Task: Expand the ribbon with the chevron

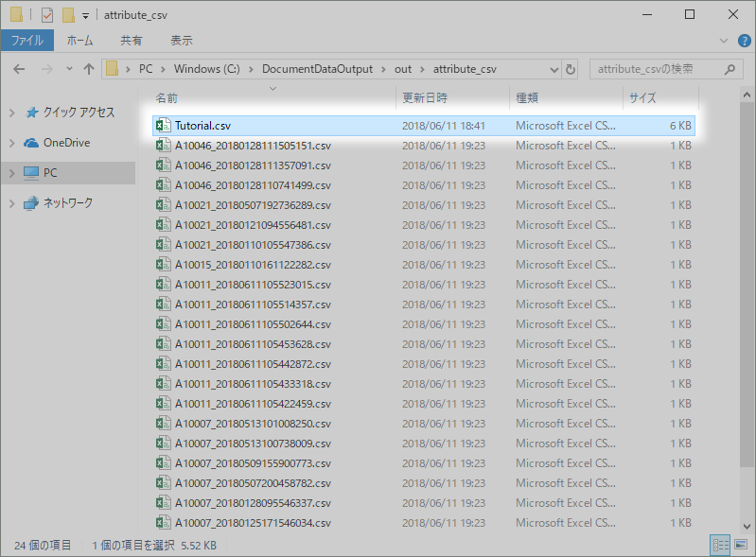Action: coord(724,41)
